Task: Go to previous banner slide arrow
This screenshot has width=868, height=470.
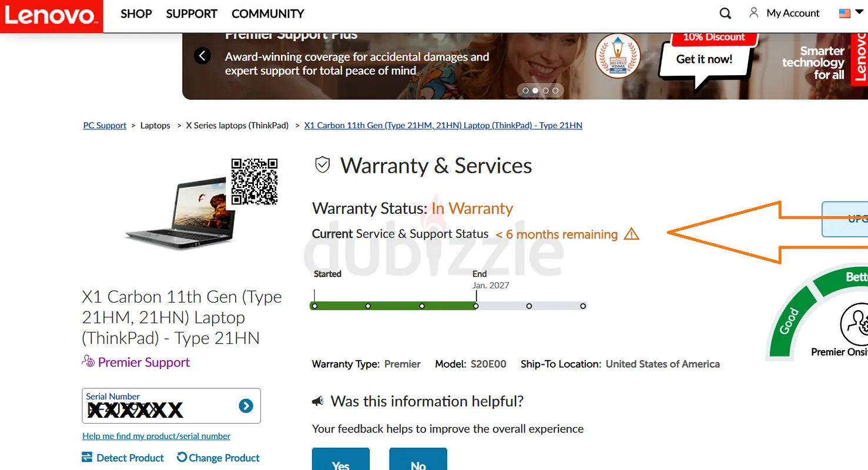Action: [x=202, y=56]
